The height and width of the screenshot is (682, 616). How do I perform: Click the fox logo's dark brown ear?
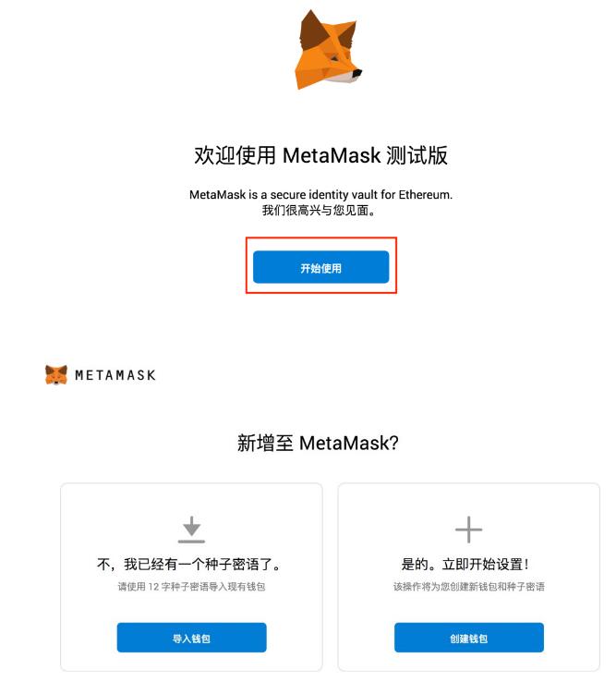click(312, 31)
